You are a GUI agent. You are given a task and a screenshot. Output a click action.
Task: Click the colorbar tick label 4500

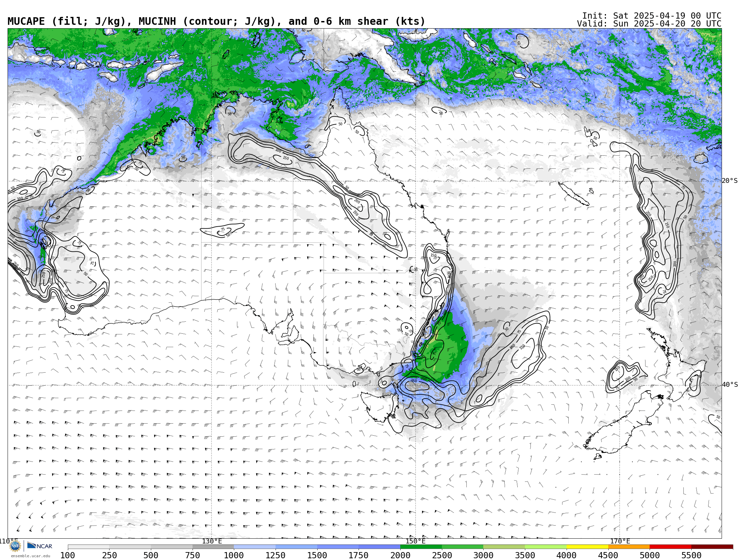[608, 556]
